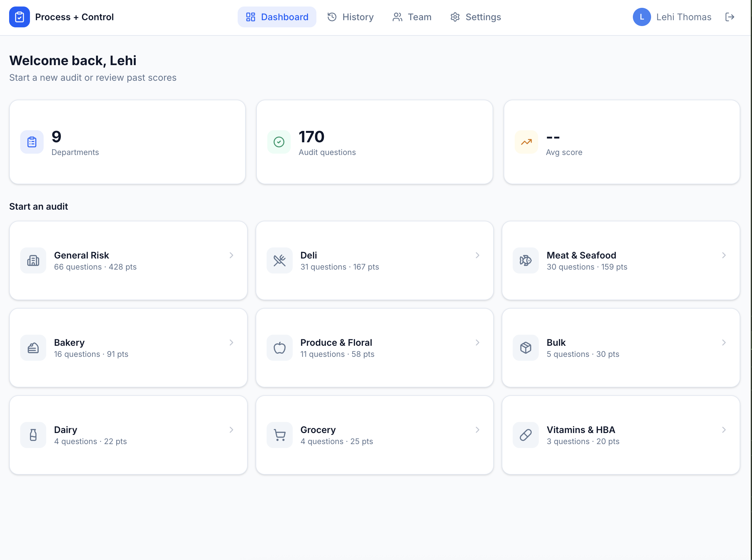
Task: Start the Meat & Seafood audit
Action: pyautogui.click(x=620, y=260)
